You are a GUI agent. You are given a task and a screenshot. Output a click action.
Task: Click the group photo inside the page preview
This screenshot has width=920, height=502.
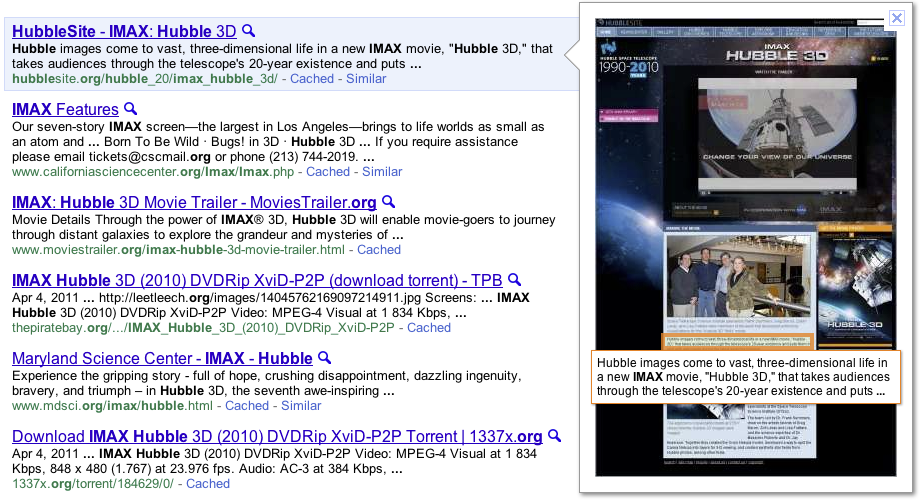point(739,276)
